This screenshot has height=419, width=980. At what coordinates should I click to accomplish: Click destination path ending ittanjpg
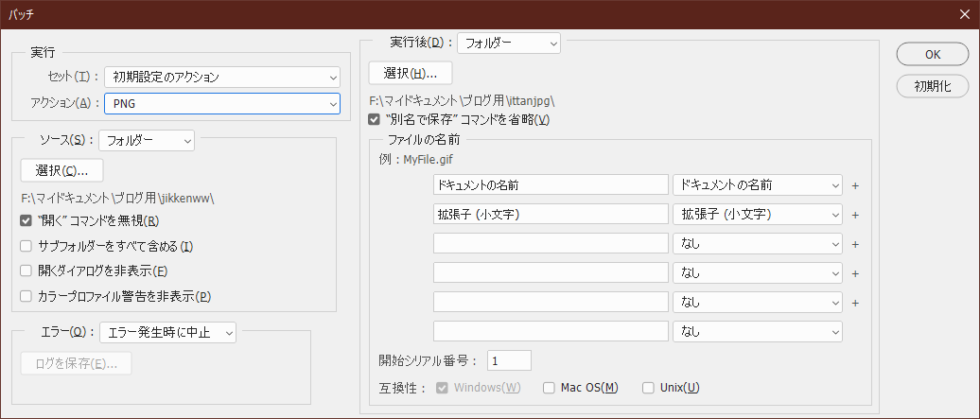click(462, 100)
